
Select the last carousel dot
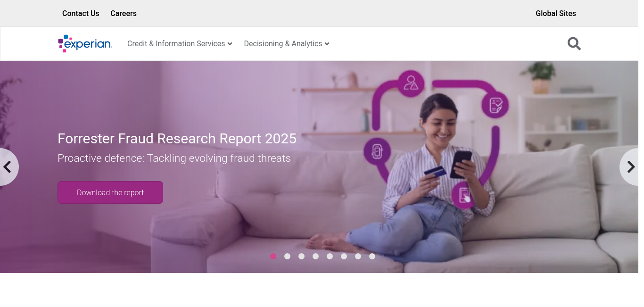coord(372,256)
